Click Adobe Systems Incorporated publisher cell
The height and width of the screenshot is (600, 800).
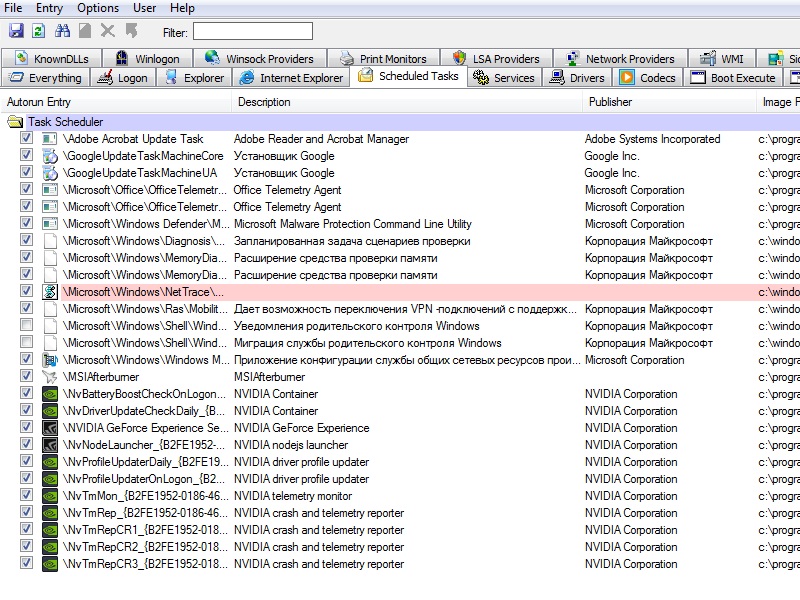[x=653, y=139]
